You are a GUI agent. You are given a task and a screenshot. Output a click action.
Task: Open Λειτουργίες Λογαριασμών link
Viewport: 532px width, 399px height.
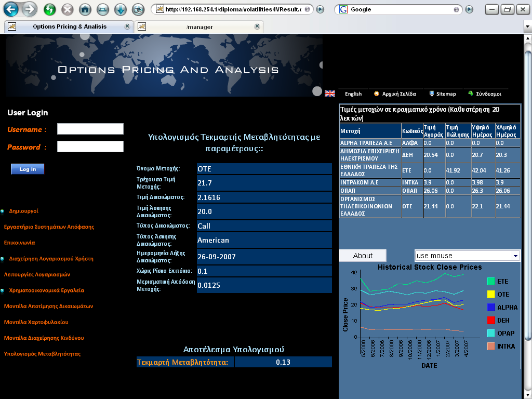pyautogui.click(x=37, y=274)
